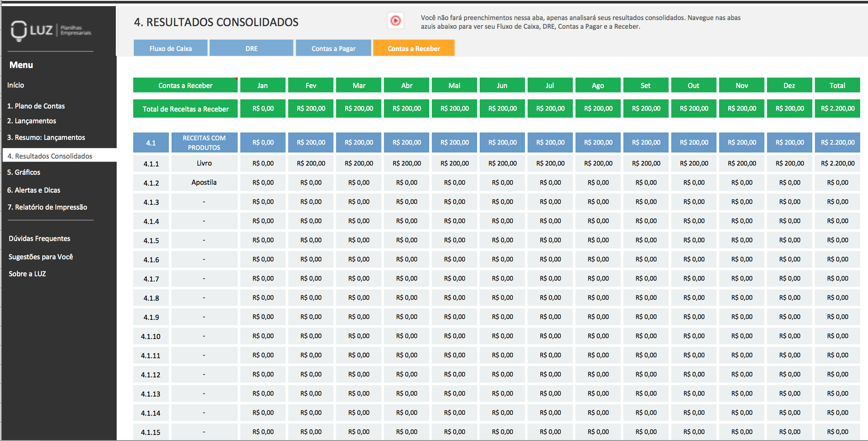Open 2. Lançamentos
Image resolution: width=868 pixels, height=441 pixels.
point(32,121)
